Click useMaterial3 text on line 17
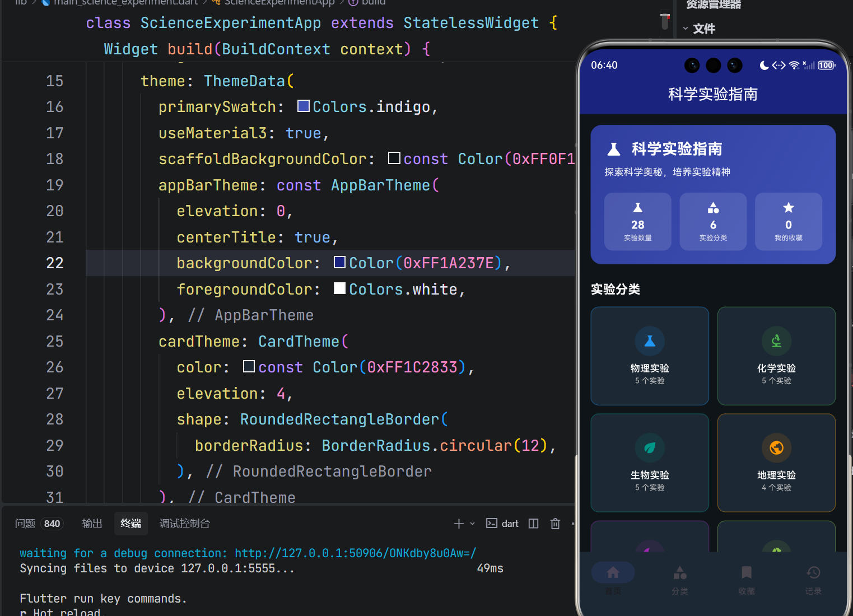Viewport: 853px width, 616px height. 213,133
